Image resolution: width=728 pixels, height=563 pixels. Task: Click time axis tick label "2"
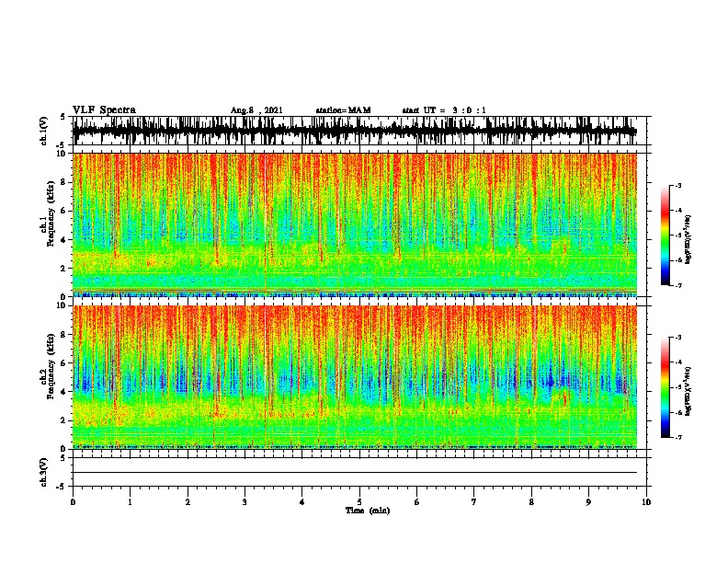click(x=188, y=502)
